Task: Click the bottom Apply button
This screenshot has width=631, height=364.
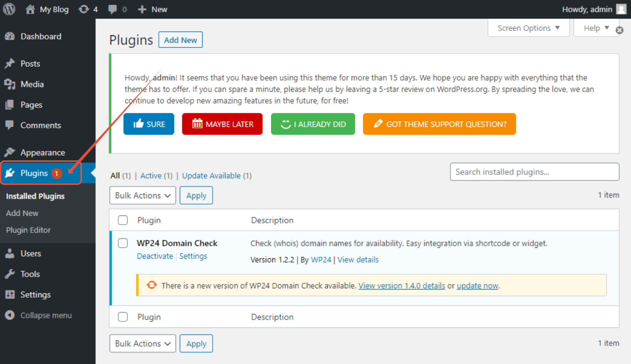Action: click(x=196, y=343)
